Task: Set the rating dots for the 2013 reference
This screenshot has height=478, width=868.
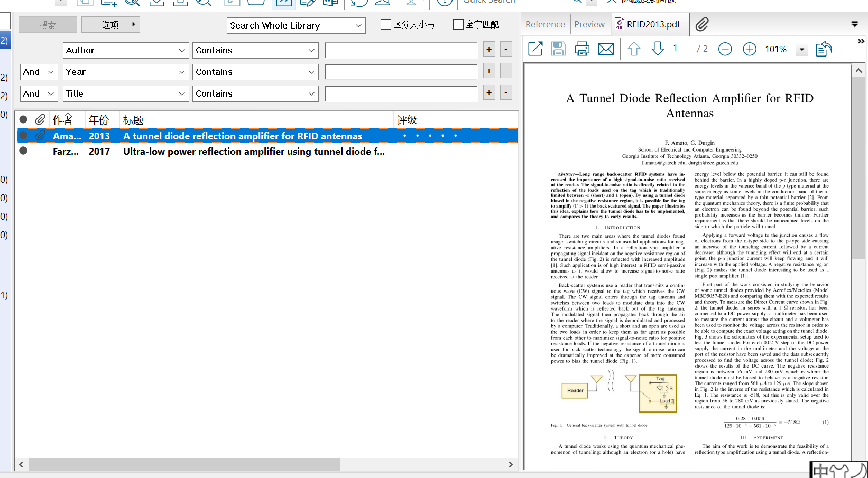Action: (x=430, y=136)
